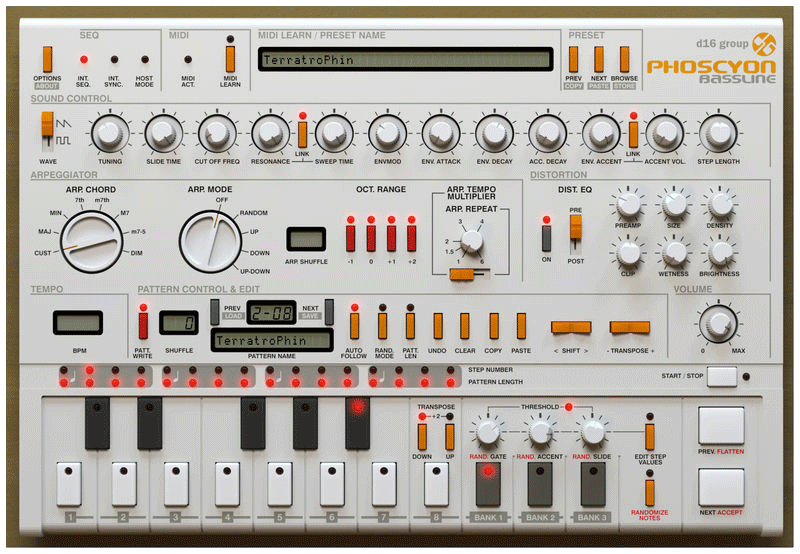Click the Resonance knob

pos(270,133)
